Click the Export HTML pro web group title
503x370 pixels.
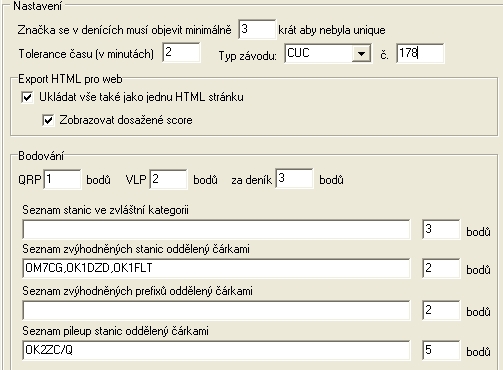coord(70,79)
